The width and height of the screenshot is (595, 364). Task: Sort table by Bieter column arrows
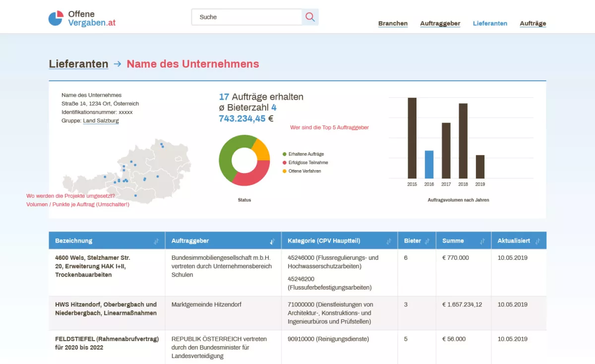427,241
